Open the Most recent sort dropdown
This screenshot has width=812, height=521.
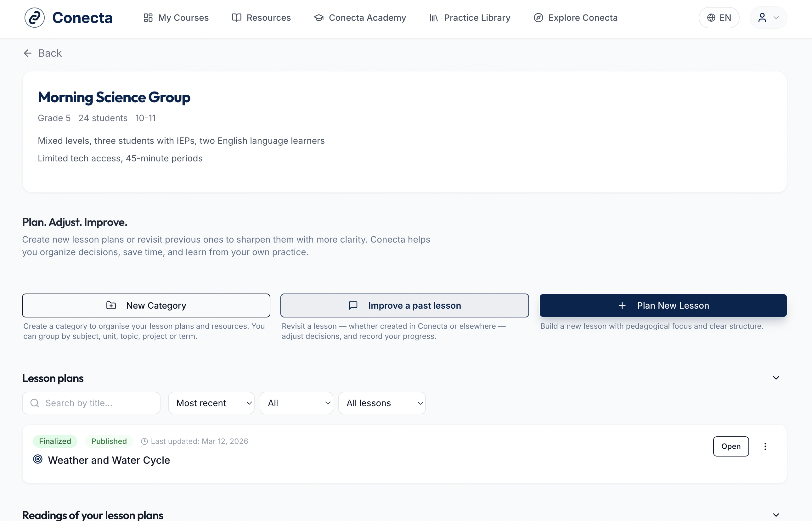[x=211, y=403]
